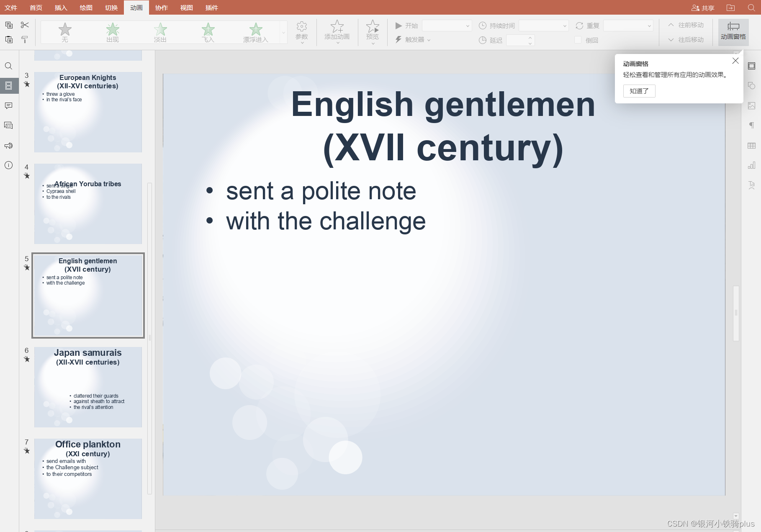This screenshot has width=761, height=532.
Task: Open the comments icon in left sidebar
Action: 8,105
